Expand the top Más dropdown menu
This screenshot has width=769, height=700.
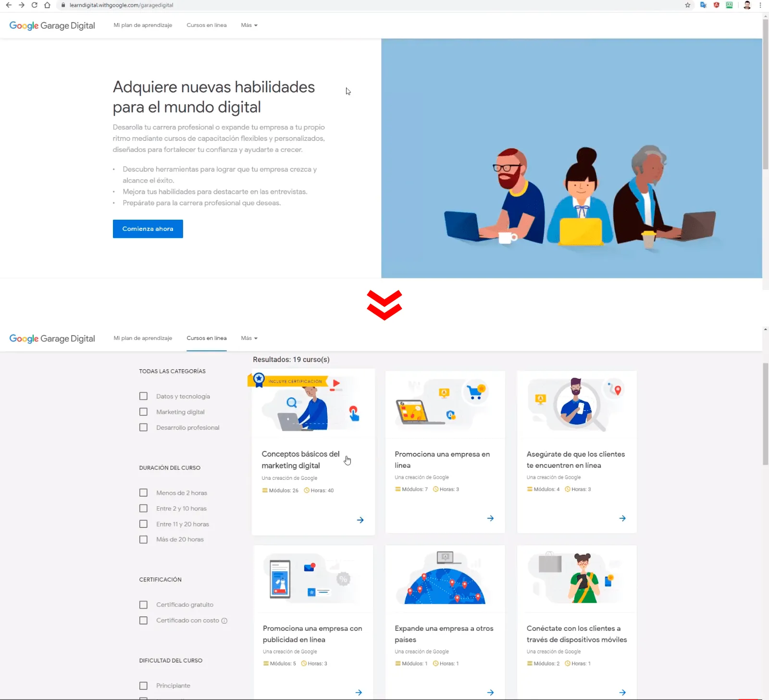tap(249, 25)
